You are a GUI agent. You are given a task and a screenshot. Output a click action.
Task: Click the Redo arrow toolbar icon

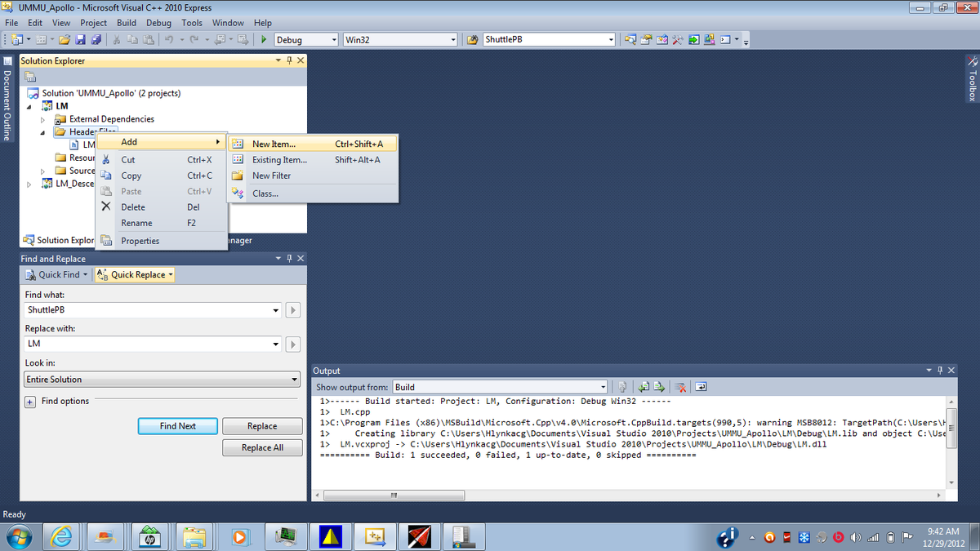coord(194,39)
